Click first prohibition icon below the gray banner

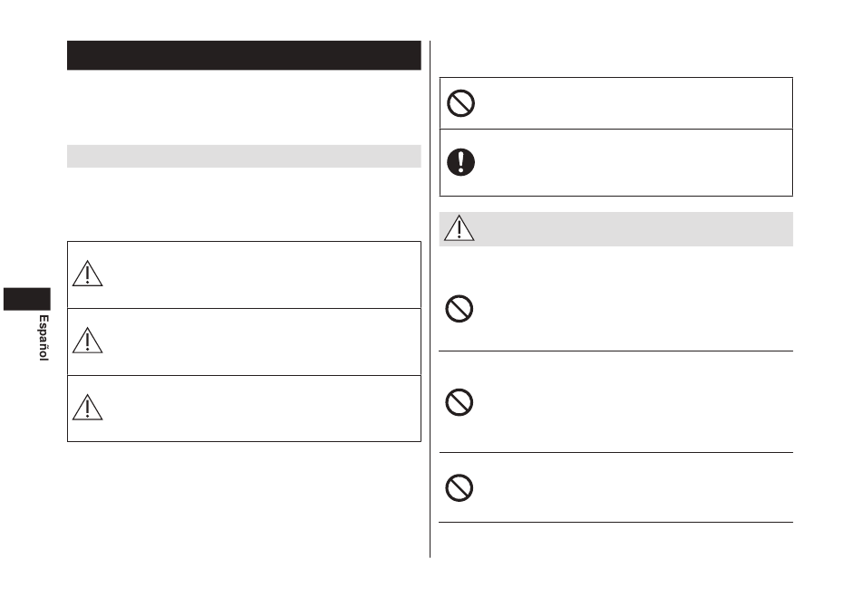(x=460, y=309)
